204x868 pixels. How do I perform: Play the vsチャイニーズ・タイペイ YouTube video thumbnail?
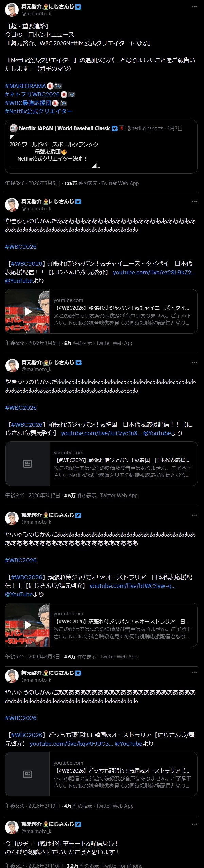28,311
